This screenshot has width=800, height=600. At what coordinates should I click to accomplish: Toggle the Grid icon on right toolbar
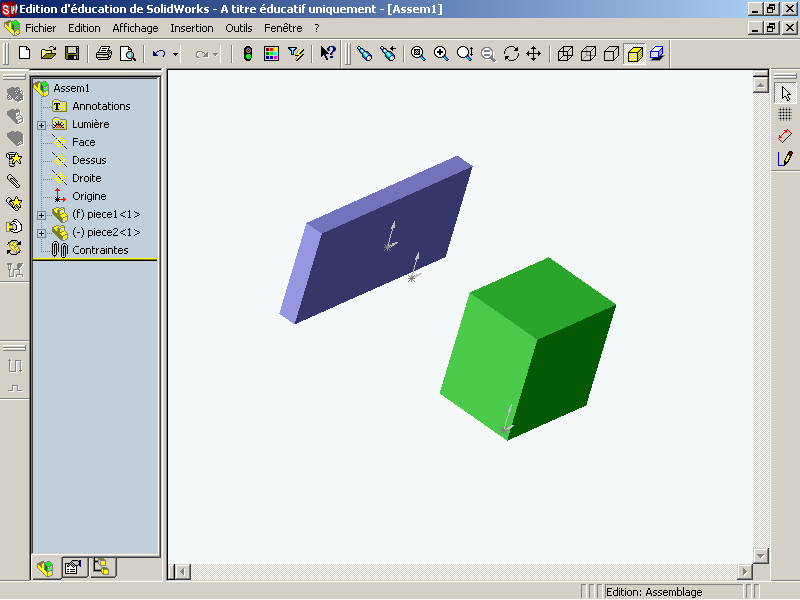785,114
